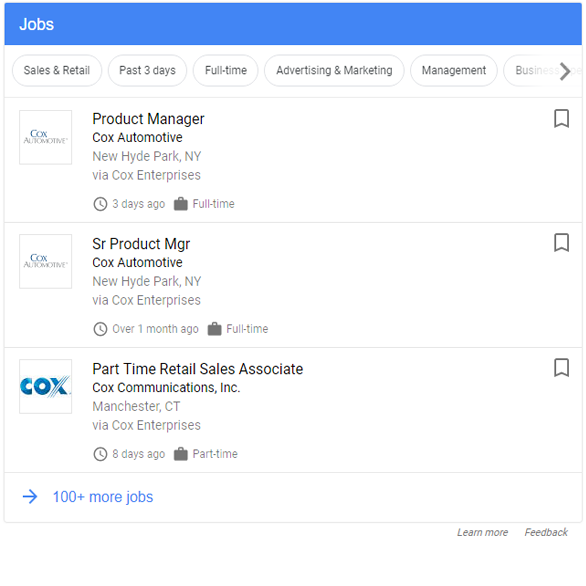Click New Hyde Park, NY under Product Manager
Screen dimensions: 586x586
pos(146,156)
